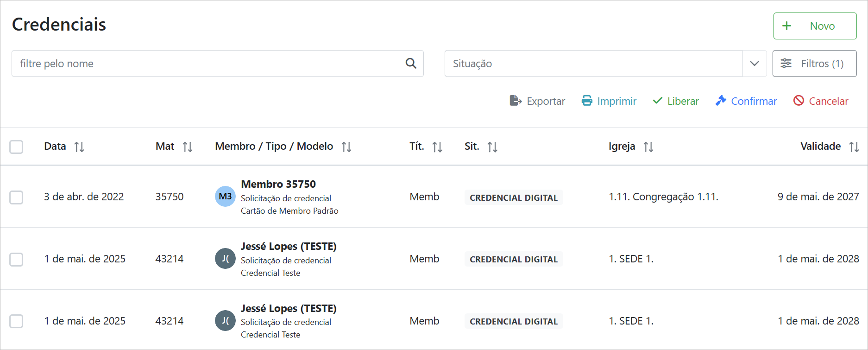Screen dimensions: 868x350
Task: Click the Imprimir printer icon
Action: [x=587, y=101]
